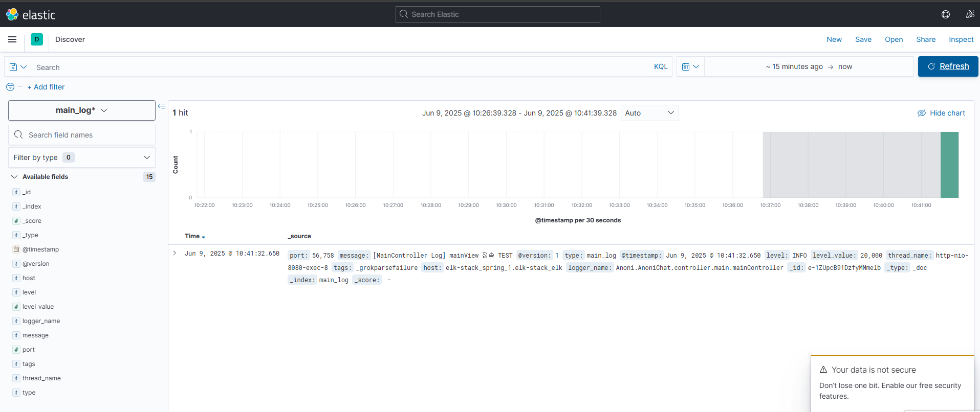Screen dimensions: 980x412
Task: Click Open in the top menu
Action: (894, 39)
